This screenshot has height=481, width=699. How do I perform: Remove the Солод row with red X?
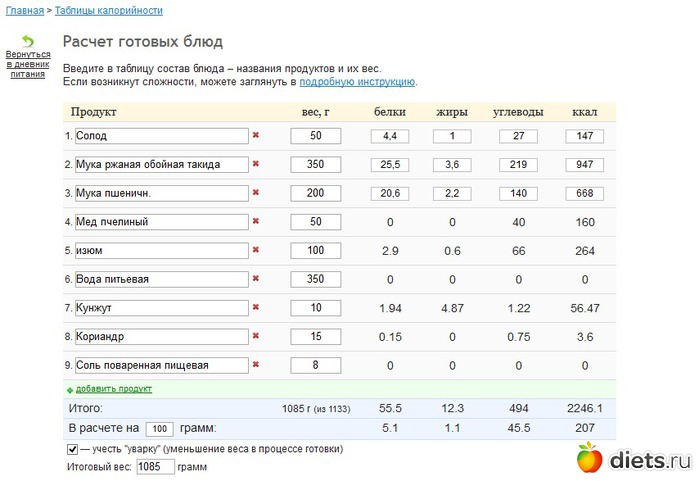pyautogui.click(x=256, y=135)
